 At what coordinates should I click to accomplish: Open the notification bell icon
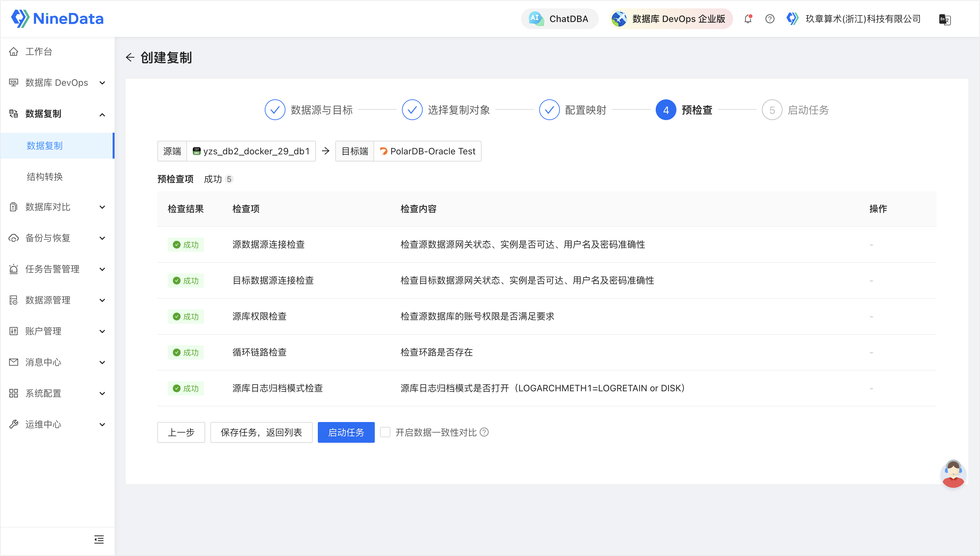[x=748, y=19]
